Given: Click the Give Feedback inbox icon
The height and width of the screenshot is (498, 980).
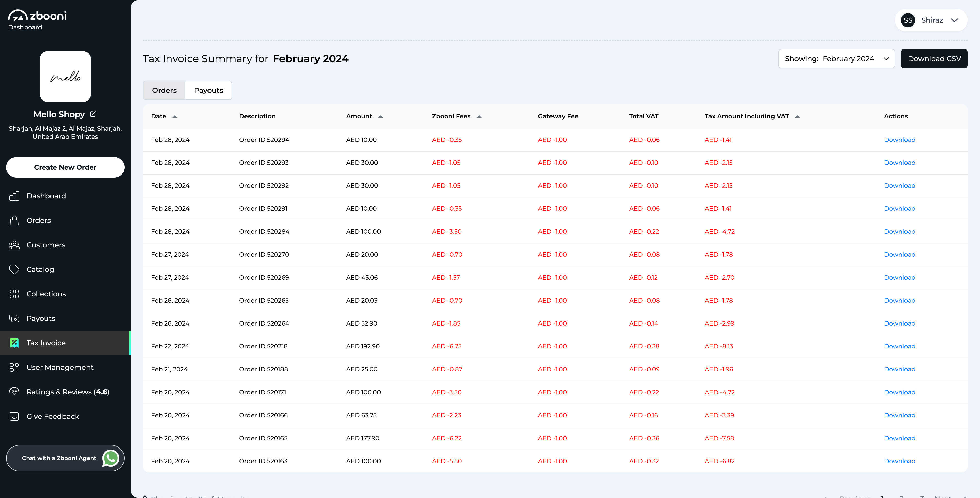Looking at the screenshot, I should (14, 416).
